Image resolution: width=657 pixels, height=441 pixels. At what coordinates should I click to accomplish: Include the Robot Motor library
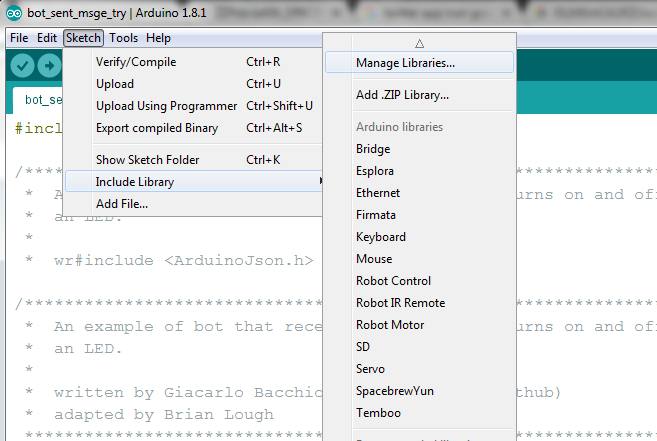419,325
